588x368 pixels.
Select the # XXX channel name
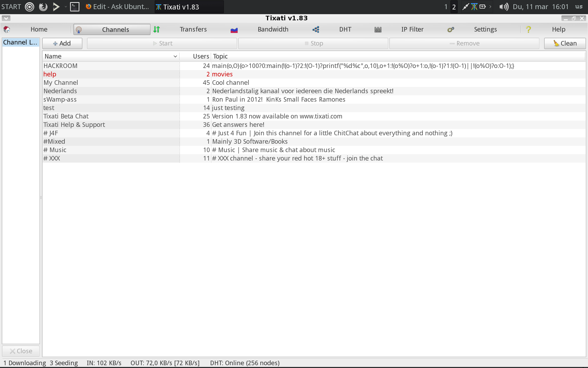tap(52, 158)
